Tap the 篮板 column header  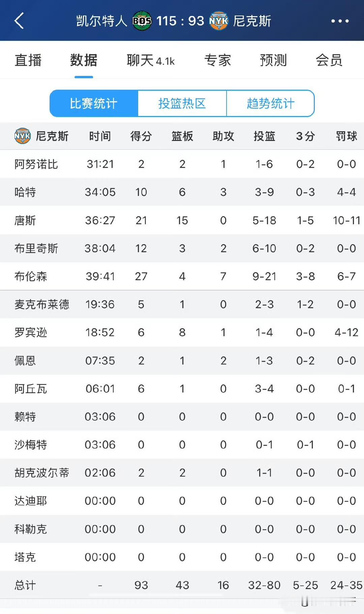182,136
